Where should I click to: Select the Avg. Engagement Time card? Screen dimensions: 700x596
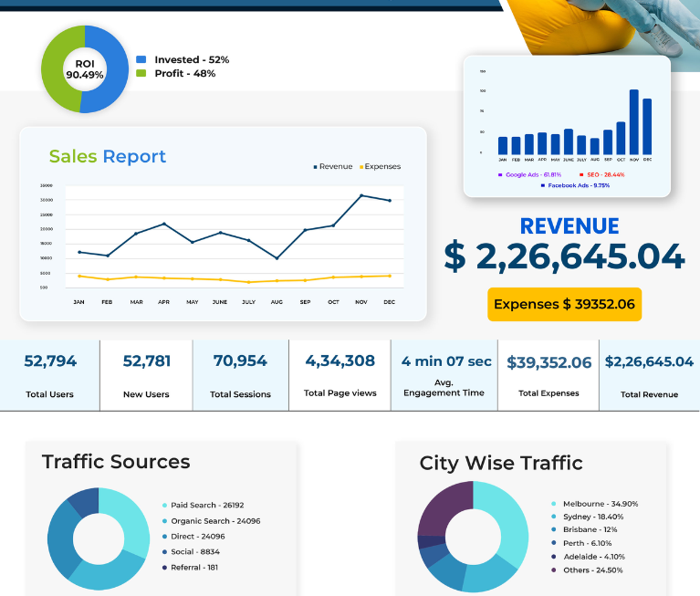[444, 375]
